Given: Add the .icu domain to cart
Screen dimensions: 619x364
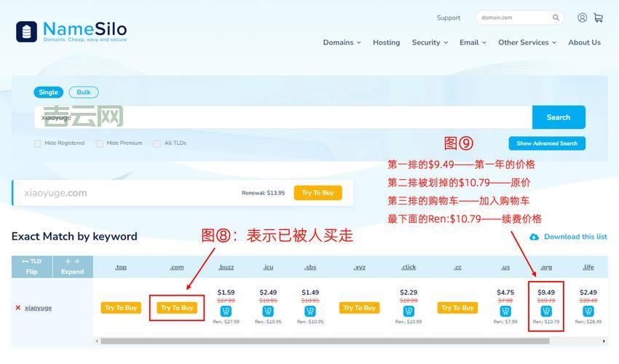Looking at the screenshot, I should (x=268, y=312).
